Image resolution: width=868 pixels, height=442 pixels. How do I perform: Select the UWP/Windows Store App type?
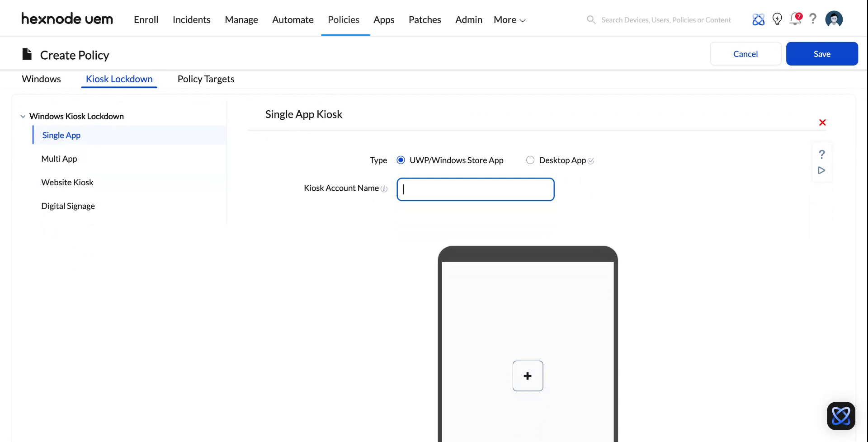click(401, 160)
